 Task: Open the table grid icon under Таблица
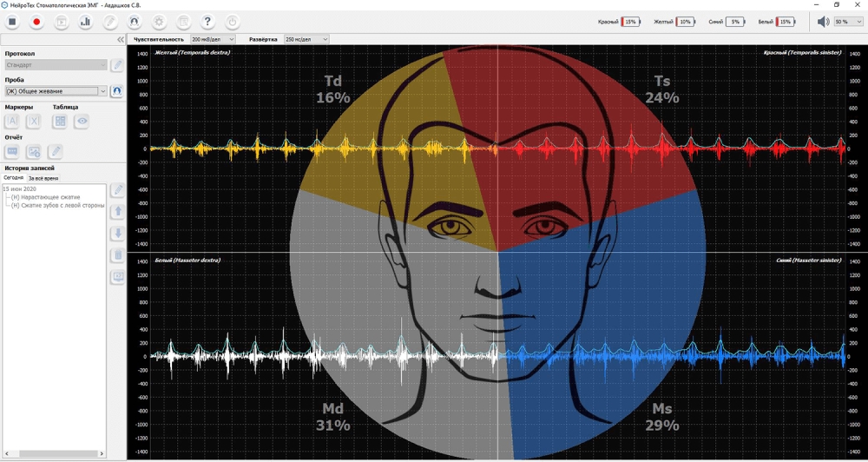[60, 122]
